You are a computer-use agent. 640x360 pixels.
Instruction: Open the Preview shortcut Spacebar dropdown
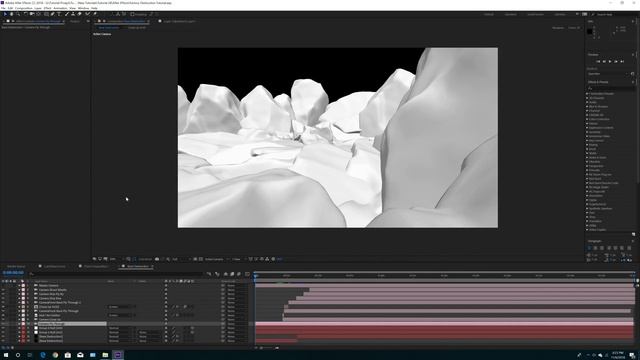pos(608,74)
